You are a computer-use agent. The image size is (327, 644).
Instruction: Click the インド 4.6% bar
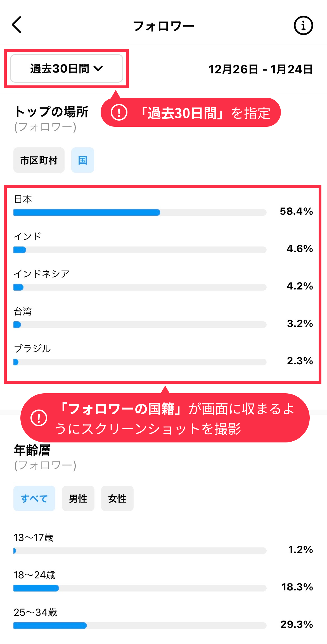tap(140, 250)
